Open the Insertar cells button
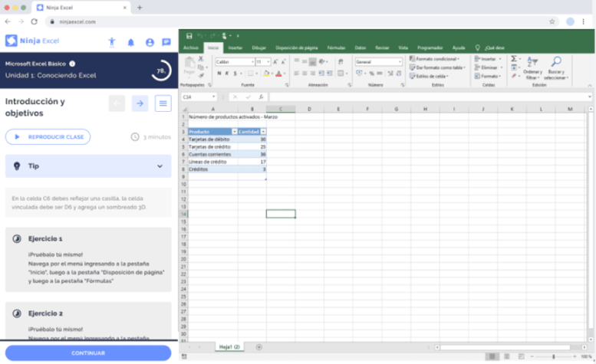 pos(489,59)
